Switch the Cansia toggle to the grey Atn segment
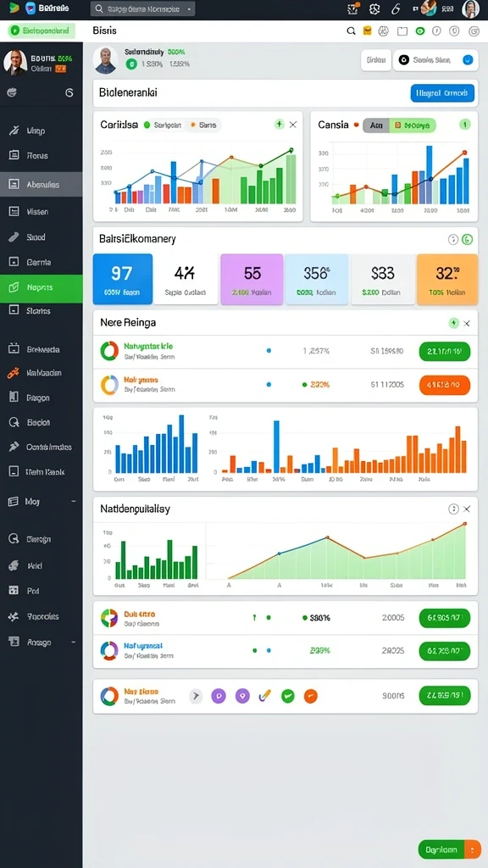The width and height of the screenshot is (488, 868). click(x=376, y=125)
